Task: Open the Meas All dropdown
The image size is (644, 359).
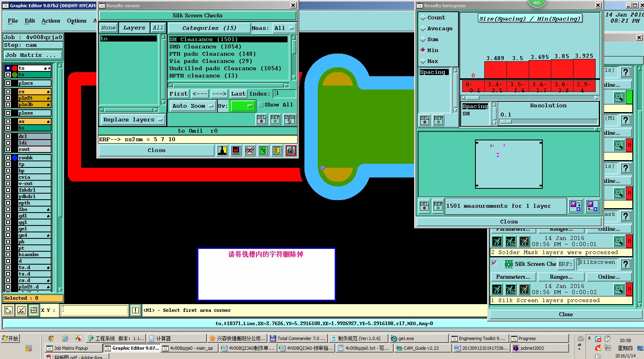Action: tap(284, 28)
